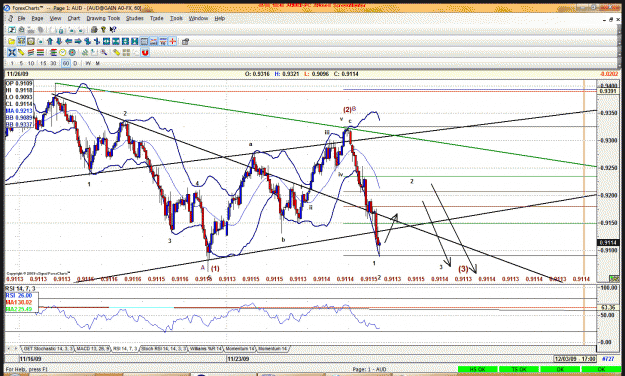This screenshot has height=376, width=625.
Task: Select the magnifier zoom tool
Action: pyautogui.click(x=104, y=52)
